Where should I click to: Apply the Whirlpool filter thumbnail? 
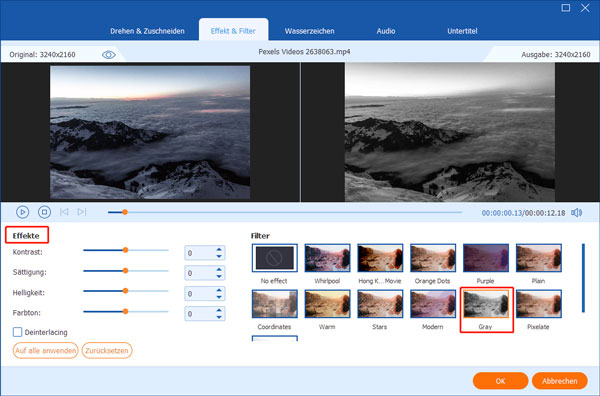327,258
